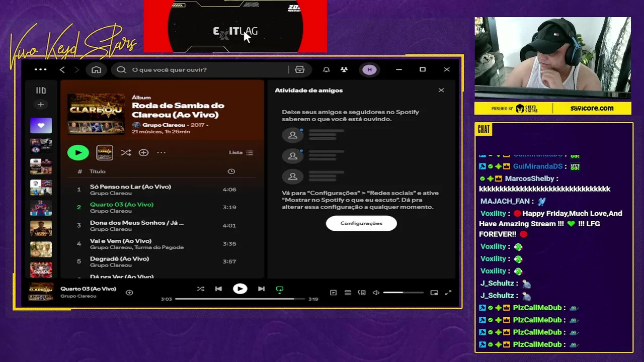Click the now playing cover in player bar
644x362 pixels.
click(41, 292)
